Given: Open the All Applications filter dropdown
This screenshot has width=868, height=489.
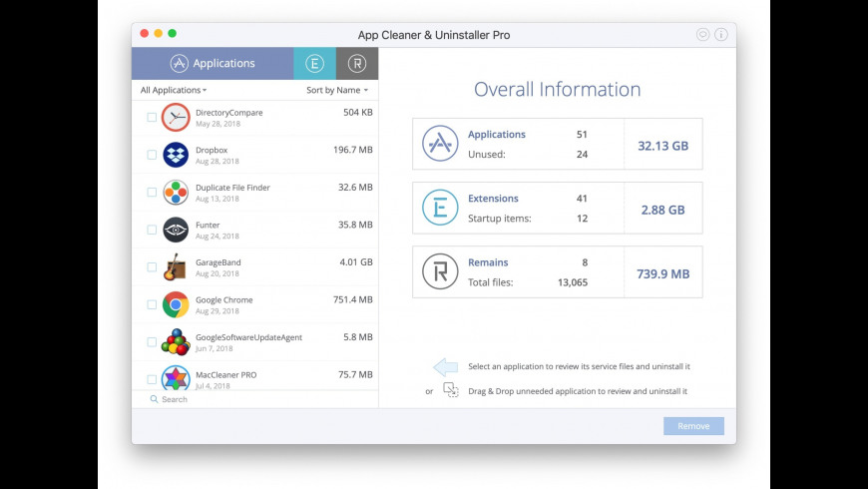Looking at the screenshot, I should (x=174, y=90).
